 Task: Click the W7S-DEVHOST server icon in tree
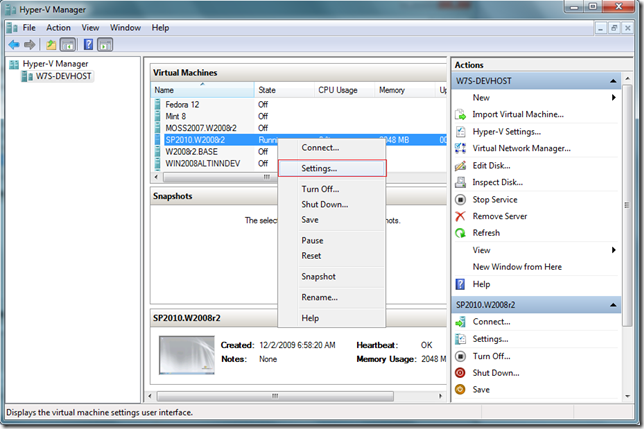27,76
